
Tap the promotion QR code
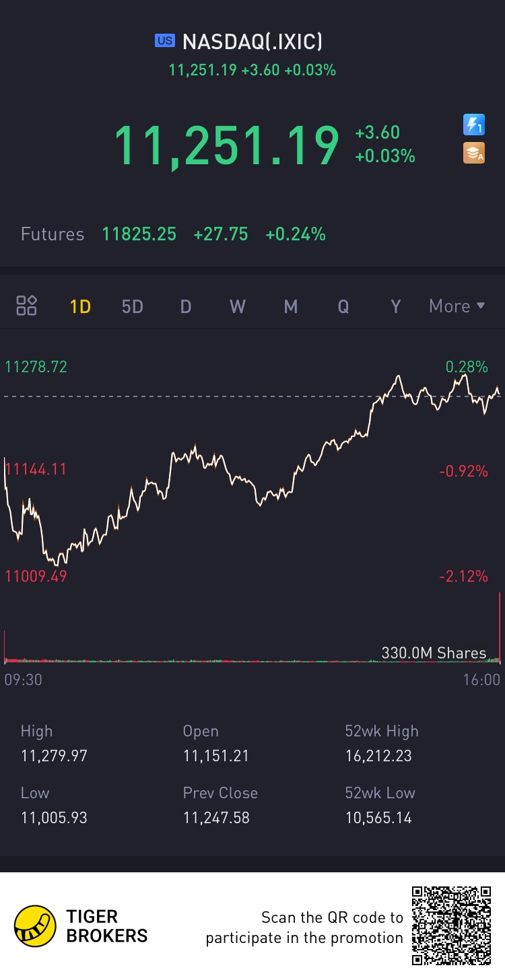(451, 926)
